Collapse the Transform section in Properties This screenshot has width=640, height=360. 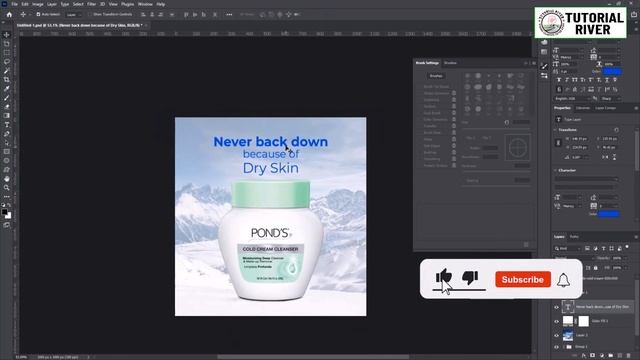click(x=555, y=130)
